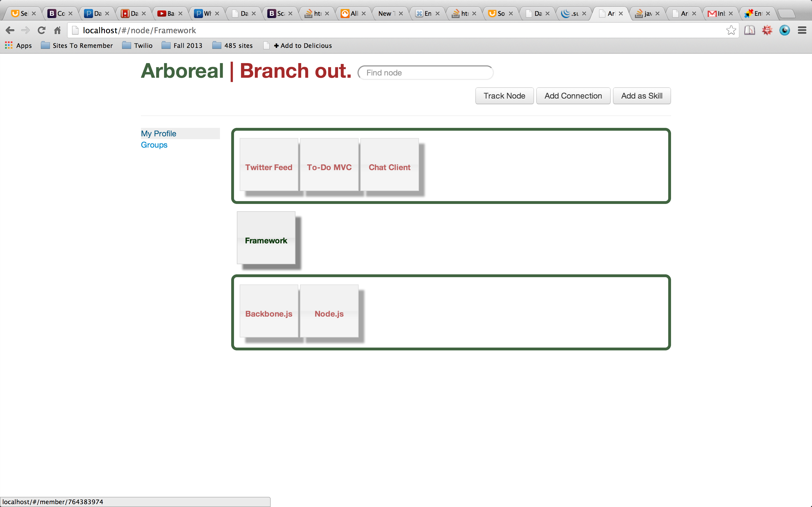The width and height of the screenshot is (812, 507).
Task: Open the Chrome hamburger menu
Action: coord(802,30)
